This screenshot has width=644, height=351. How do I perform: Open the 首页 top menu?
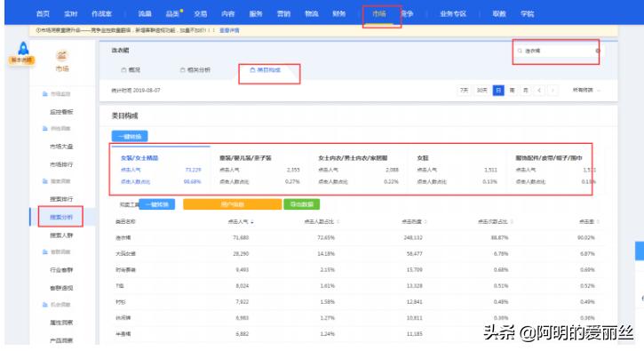click(43, 14)
